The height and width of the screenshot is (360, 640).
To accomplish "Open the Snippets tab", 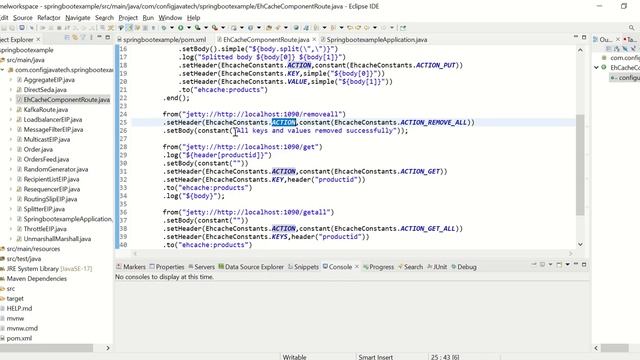I will pos(303,267).
